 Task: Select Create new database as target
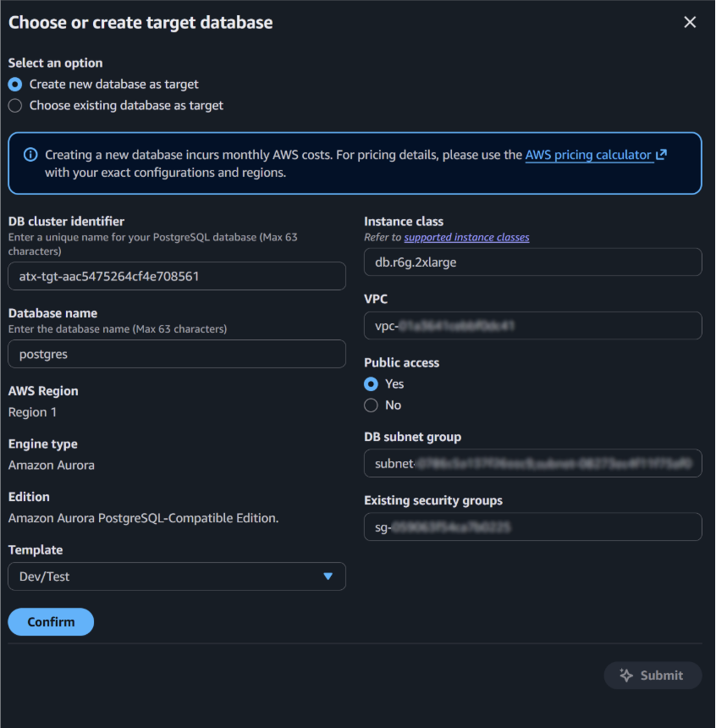coord(14,84)
